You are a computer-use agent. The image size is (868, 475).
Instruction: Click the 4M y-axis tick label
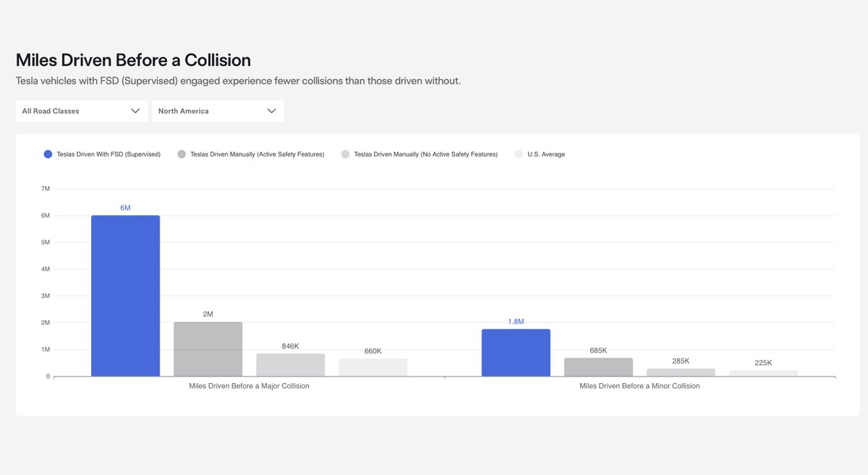[x=45, y=269]
